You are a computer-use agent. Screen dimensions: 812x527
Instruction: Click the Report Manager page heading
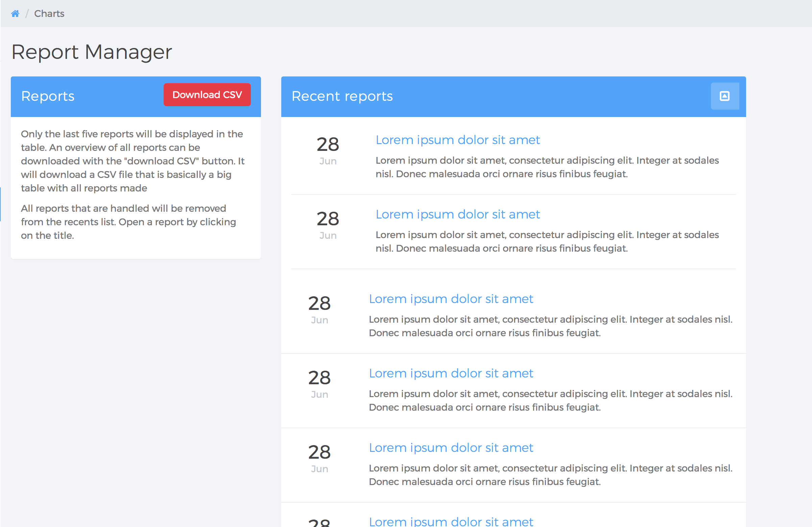pos(91,52)
